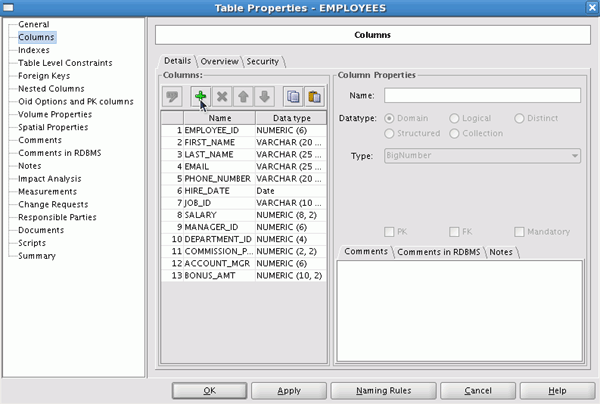Close the Table Properties dialog
600x404 pixels.
(x=592, y=8)
